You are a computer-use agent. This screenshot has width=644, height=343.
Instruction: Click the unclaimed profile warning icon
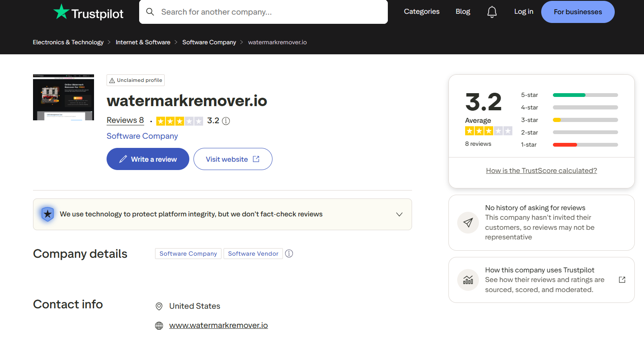pos(112,81)
